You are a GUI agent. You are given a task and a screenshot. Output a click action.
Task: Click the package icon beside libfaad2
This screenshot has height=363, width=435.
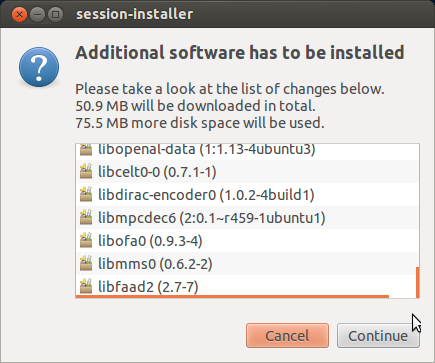click(x=86, y=287)
